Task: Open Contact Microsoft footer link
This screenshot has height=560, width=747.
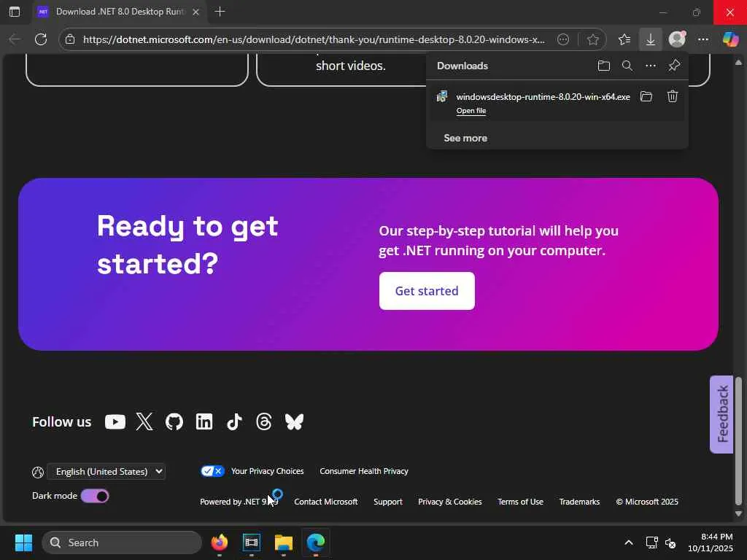Action: (326, 502)
